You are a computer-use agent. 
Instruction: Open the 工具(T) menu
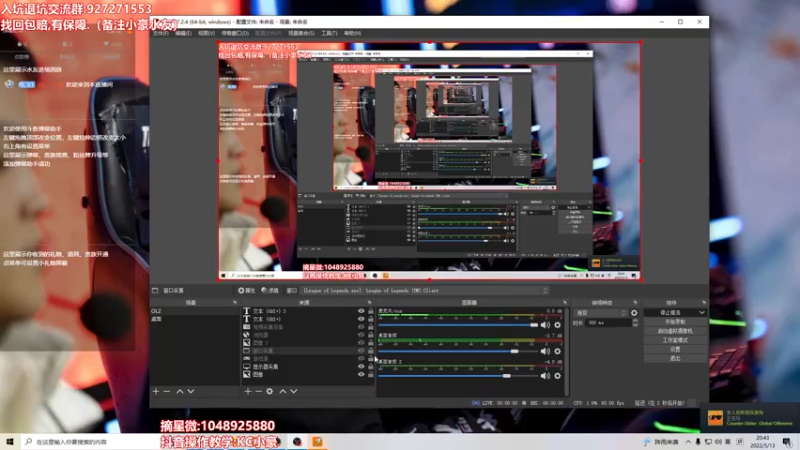point(329,33)
